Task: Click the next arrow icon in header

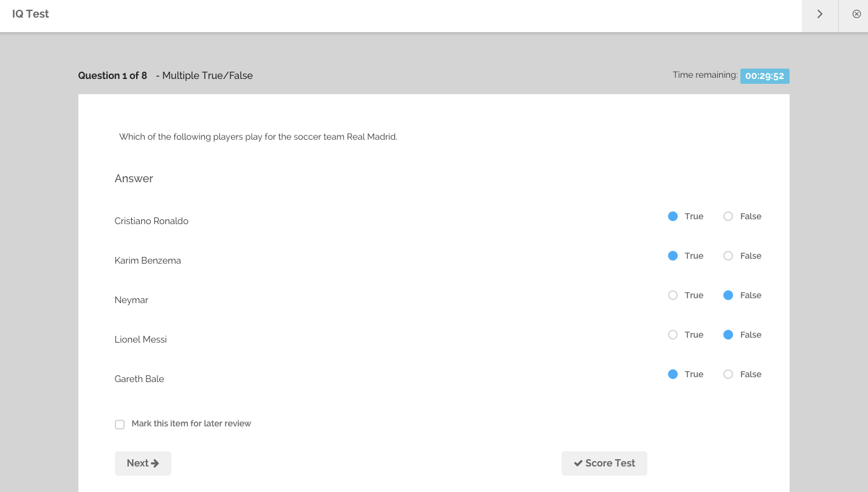Action: [x=819, y=14]
